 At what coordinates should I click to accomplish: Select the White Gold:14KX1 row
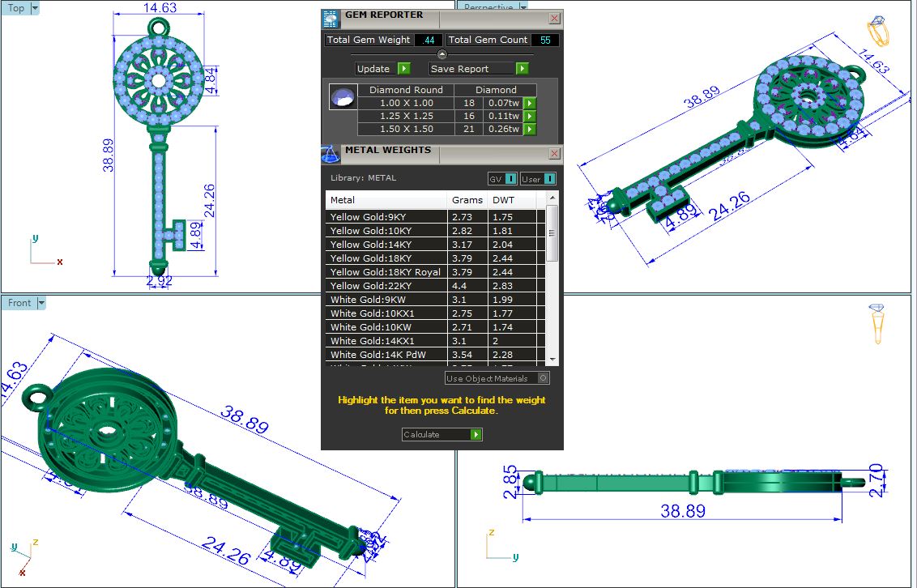(x=436, y=341)
